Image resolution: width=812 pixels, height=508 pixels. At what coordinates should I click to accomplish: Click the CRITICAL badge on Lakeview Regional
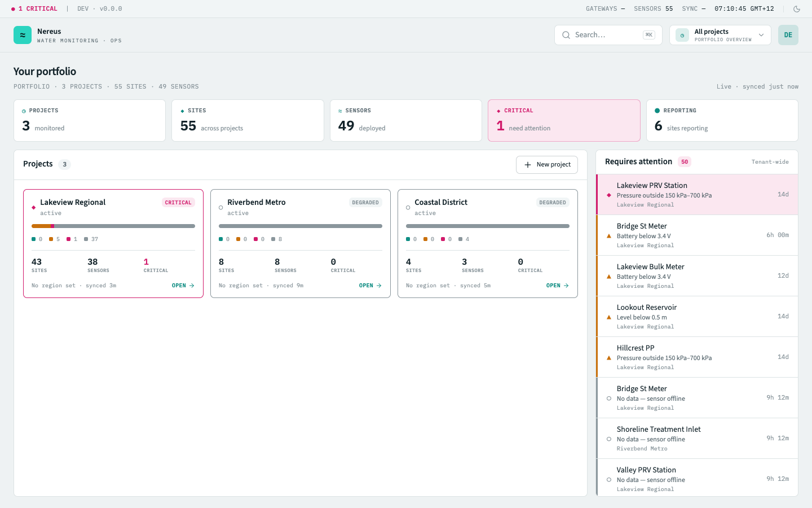point(178,203)
